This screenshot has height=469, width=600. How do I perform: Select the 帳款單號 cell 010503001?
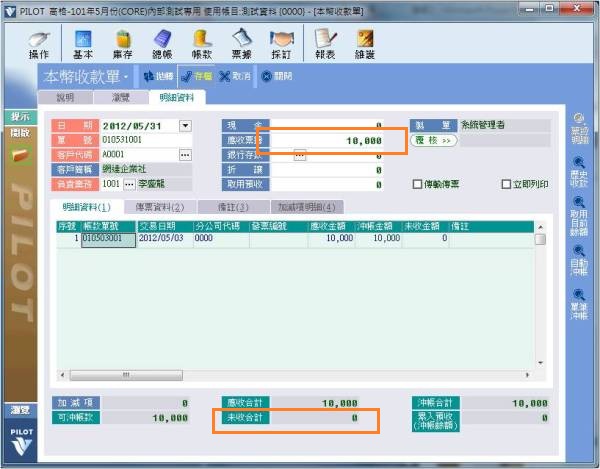click(108, 238)
